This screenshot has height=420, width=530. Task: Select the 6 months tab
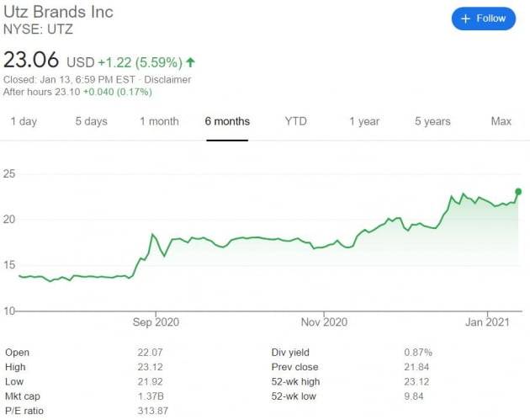coord(227,121)
